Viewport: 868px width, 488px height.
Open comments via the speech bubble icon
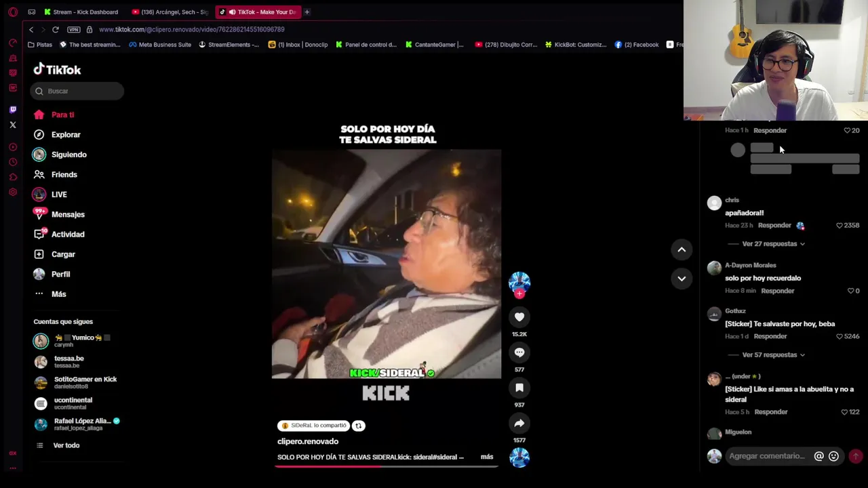pyautogui.click(x=519, y=352)
